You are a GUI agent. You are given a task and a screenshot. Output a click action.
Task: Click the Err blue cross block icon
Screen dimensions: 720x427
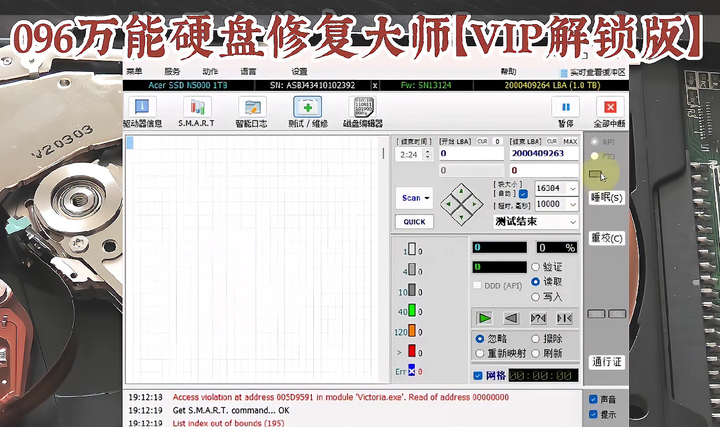(411, 371)
